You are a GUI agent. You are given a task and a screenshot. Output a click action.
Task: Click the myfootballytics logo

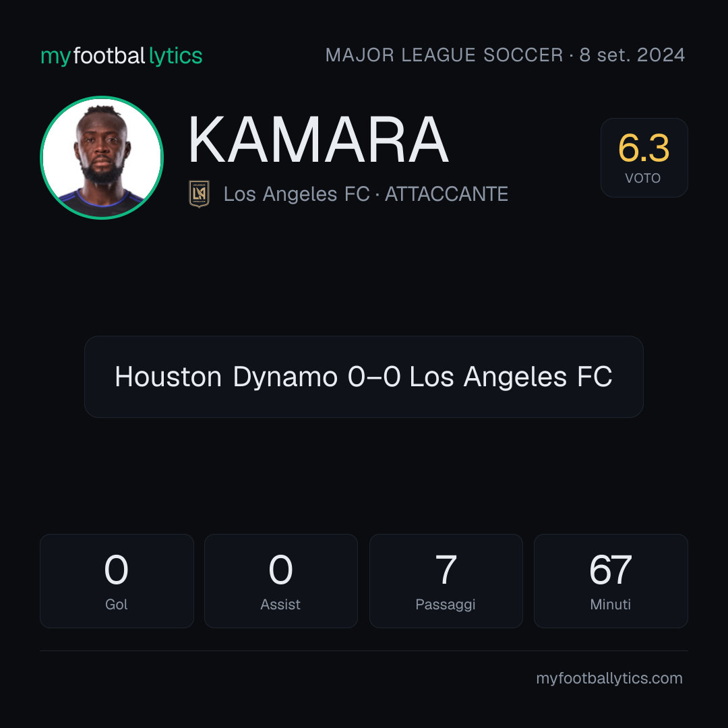point(121,56)
